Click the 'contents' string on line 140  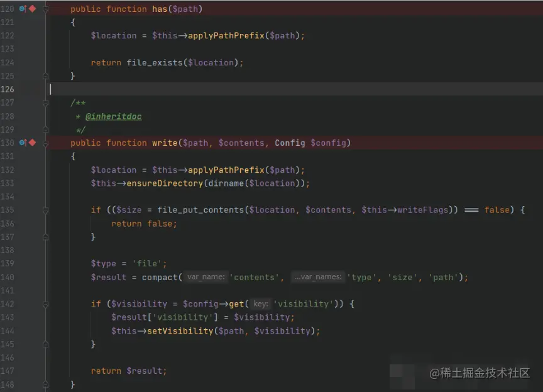(x=254, y=278)
